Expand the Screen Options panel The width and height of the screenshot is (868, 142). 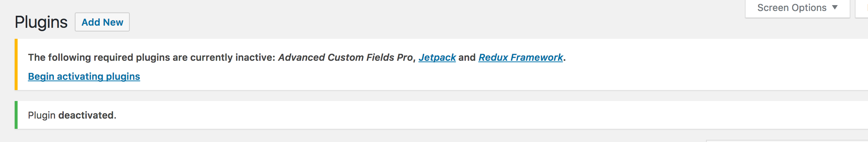(798, 8)
